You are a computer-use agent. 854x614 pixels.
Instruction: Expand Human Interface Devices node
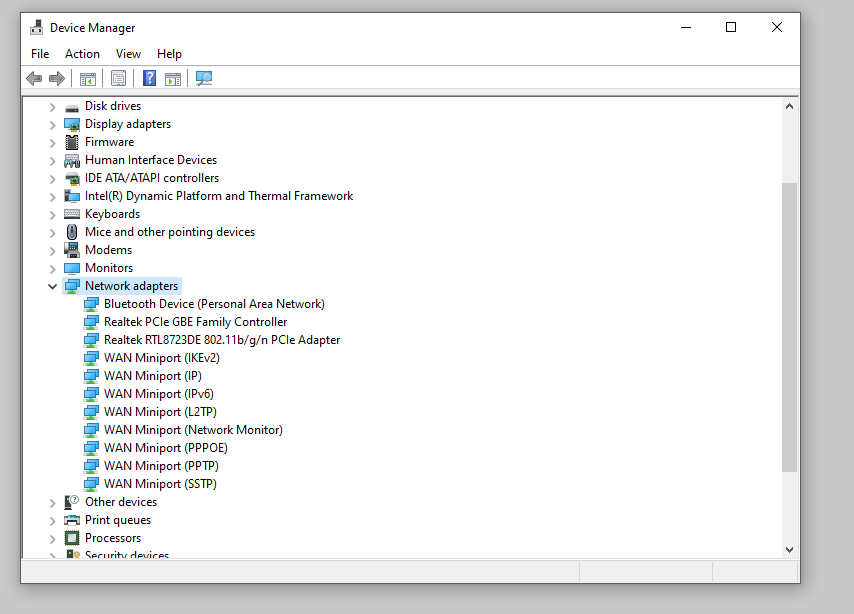52,161
